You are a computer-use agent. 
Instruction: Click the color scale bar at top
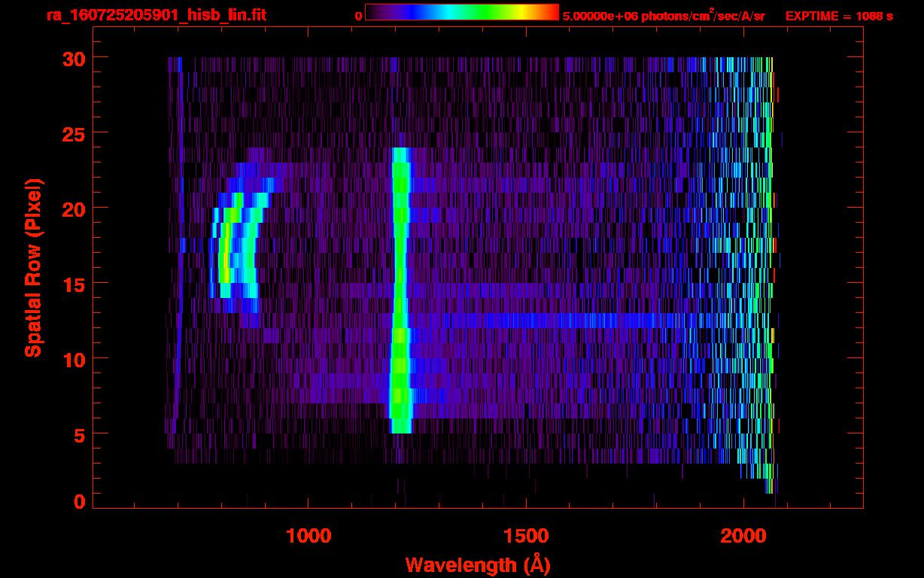tap(461, 12)
